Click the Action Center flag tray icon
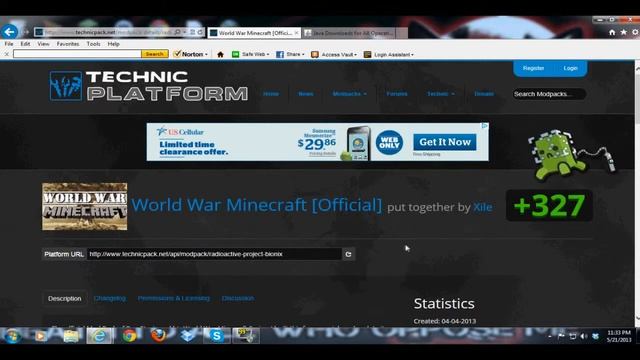 click(561, 336)
